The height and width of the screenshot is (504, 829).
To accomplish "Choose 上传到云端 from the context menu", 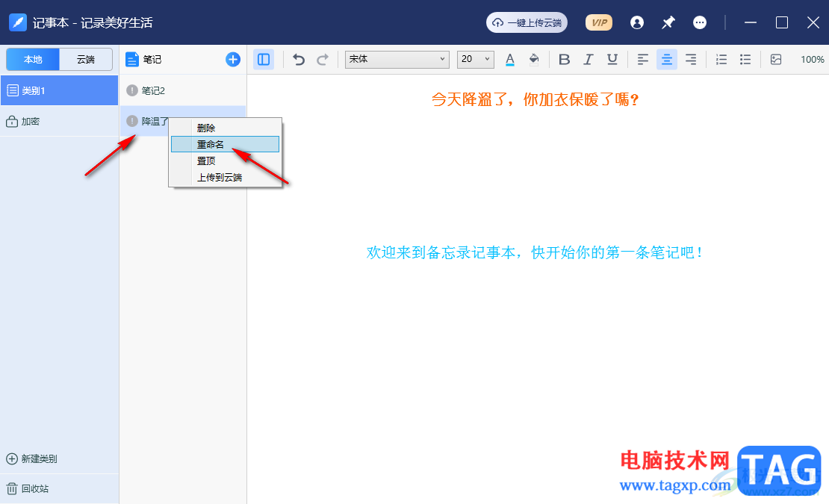I will click(x=226, y=177).
